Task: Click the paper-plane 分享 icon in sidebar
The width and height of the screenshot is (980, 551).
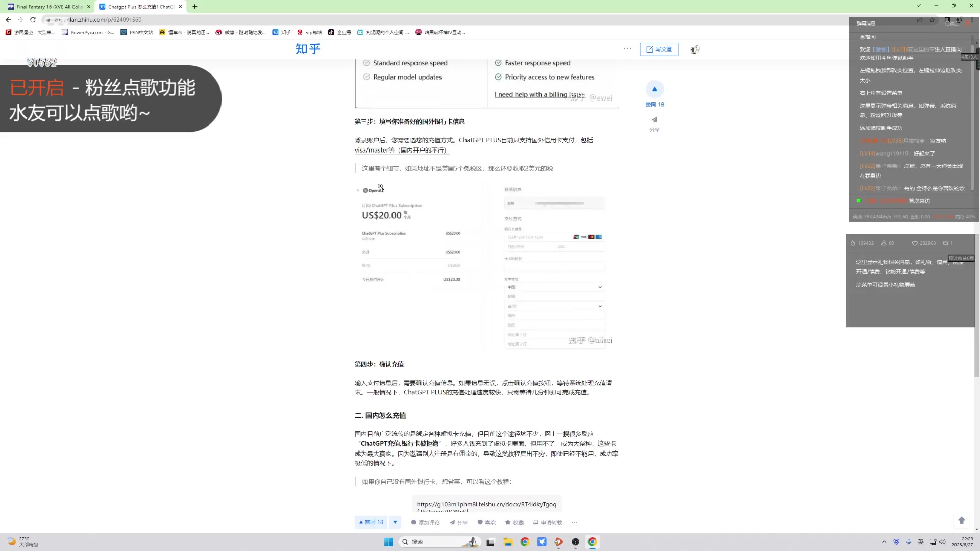Action: (654, 120)
